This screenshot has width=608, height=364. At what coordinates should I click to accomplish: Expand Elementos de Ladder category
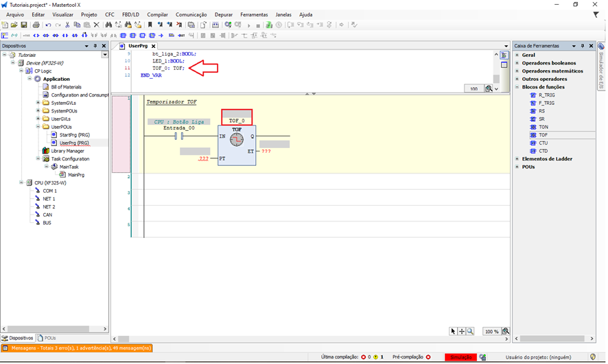coord(517,159)
